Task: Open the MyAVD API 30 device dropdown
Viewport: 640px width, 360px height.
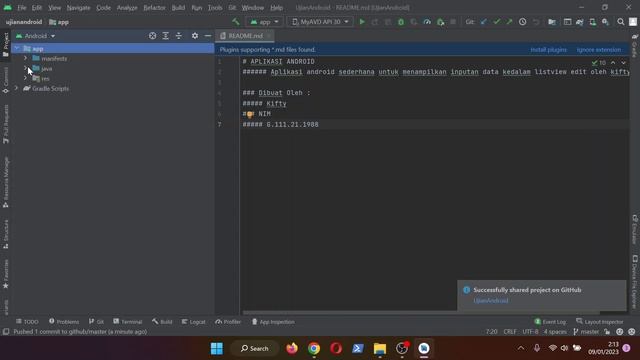Action: (x=320, y=22)
